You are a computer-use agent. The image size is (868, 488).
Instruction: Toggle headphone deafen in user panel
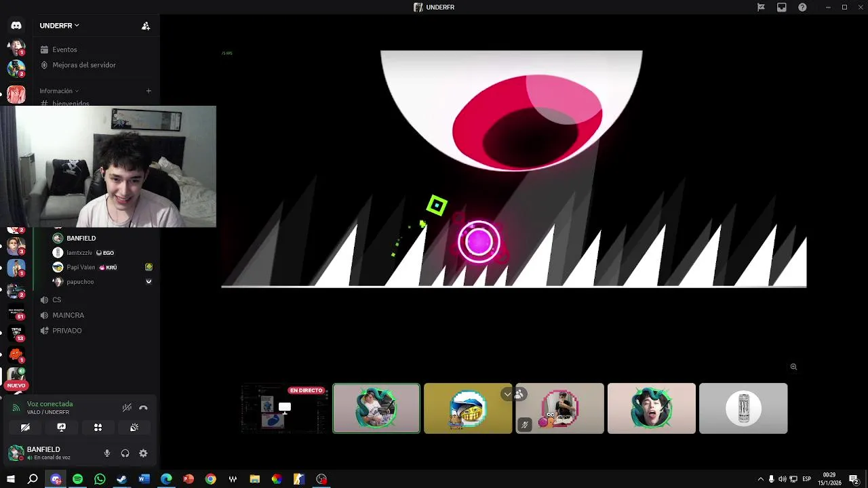(125, 453)
